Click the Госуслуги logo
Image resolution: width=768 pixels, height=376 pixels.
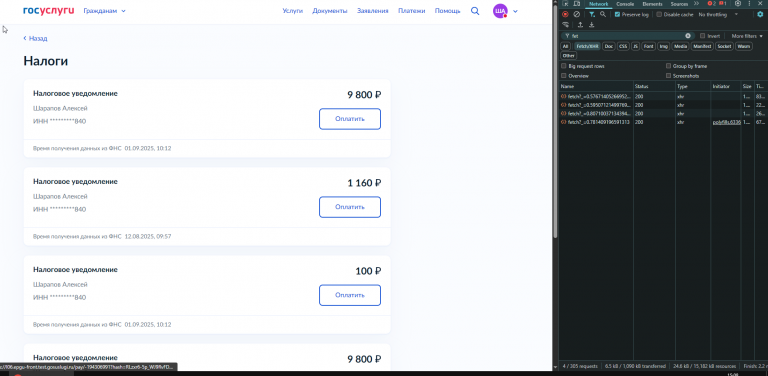click(x=48, y=10)
